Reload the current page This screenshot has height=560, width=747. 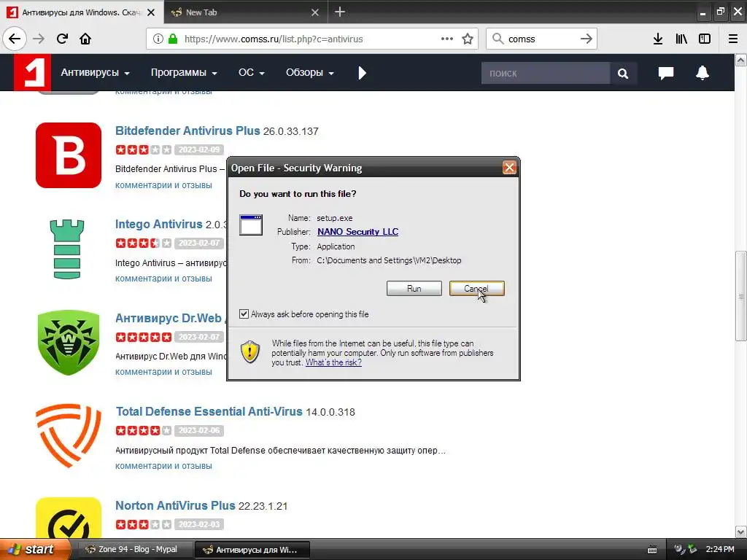(62, 39)
